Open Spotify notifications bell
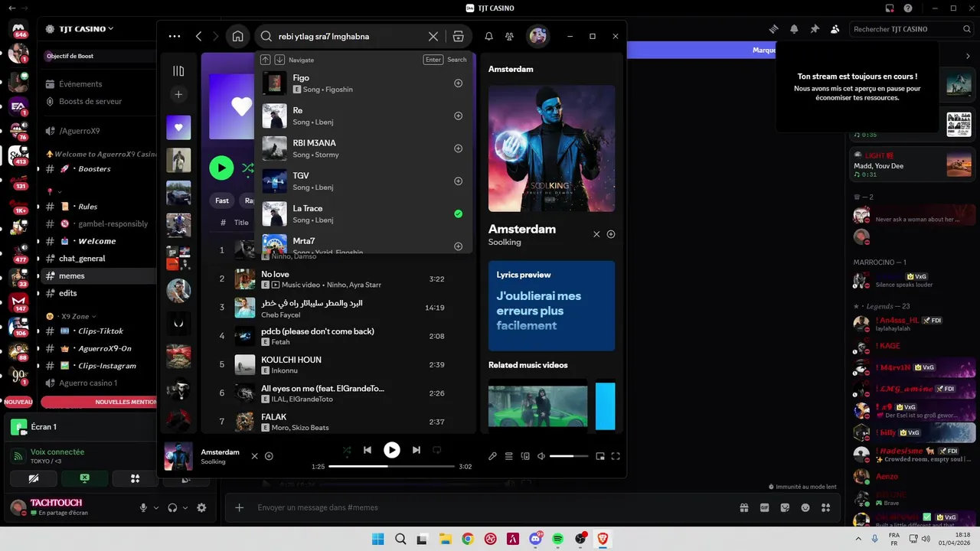The image size is (980, 551). pos(488,36)
